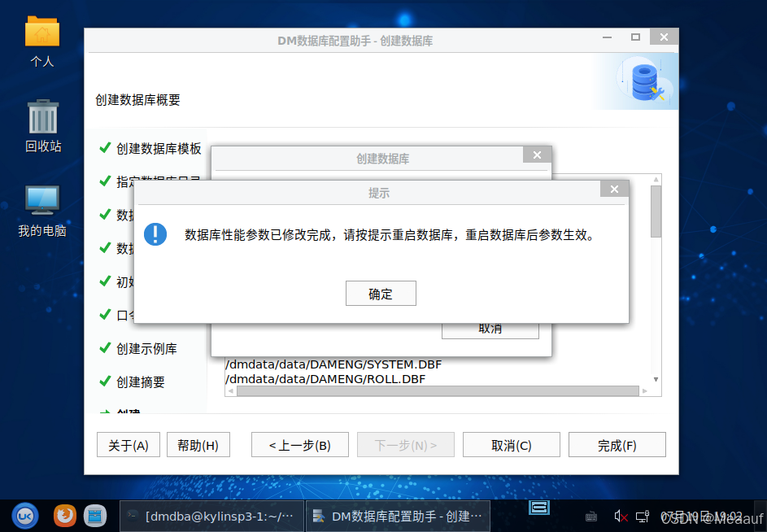Image resolution: width=767 pixels, height=532 pixels.
Task: Close the 提示 dialog
Action: pyautogui.click(x=614, y=189)
